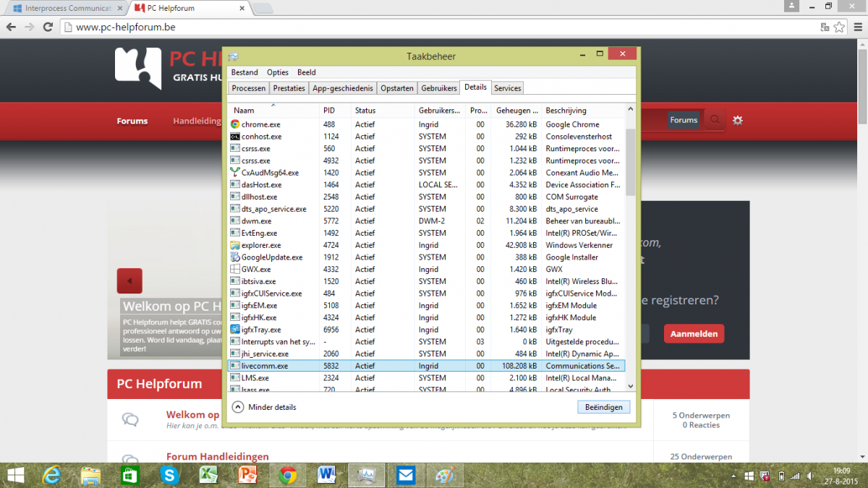The height and width of the screenshot is (488, 868).
Task: Click the Beëindigen button
Action: 604,407
